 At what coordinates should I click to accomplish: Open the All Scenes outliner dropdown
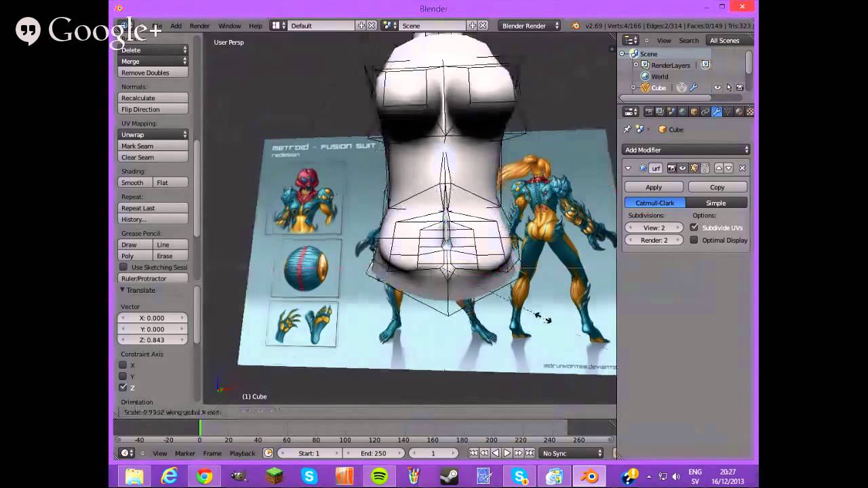730,40
